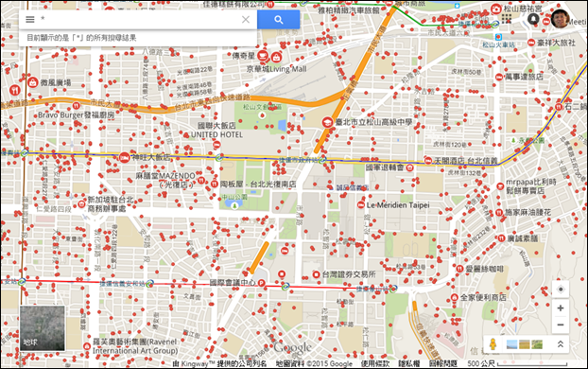Select the 施家麻油腰花 restaurant icon
This screenshot has width=588, height=369.
click(x=499, y=213)
